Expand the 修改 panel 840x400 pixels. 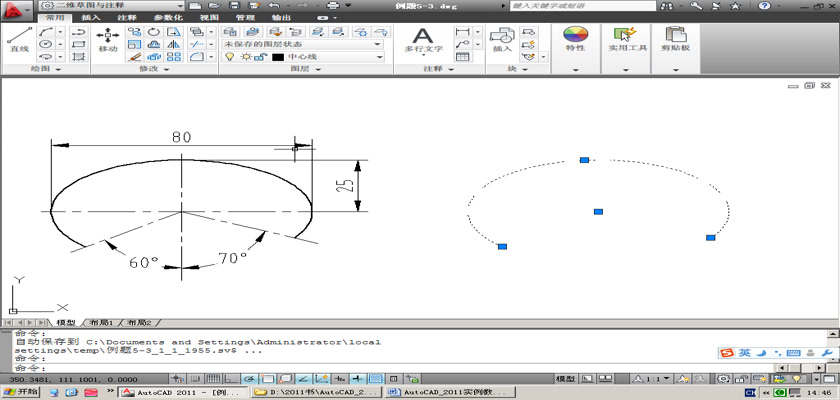click(x=154, y=69)
